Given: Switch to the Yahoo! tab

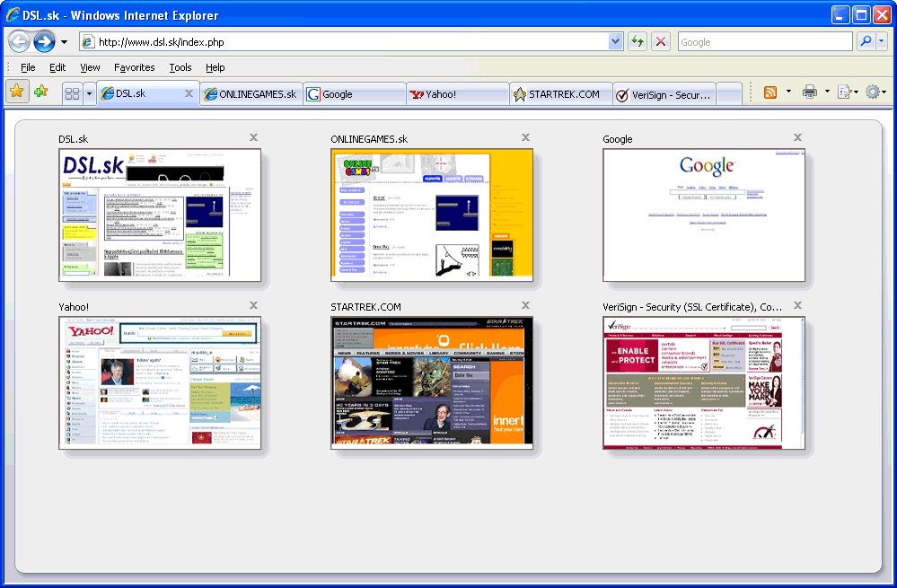Looking at the screenshot, I should [458, 94].
